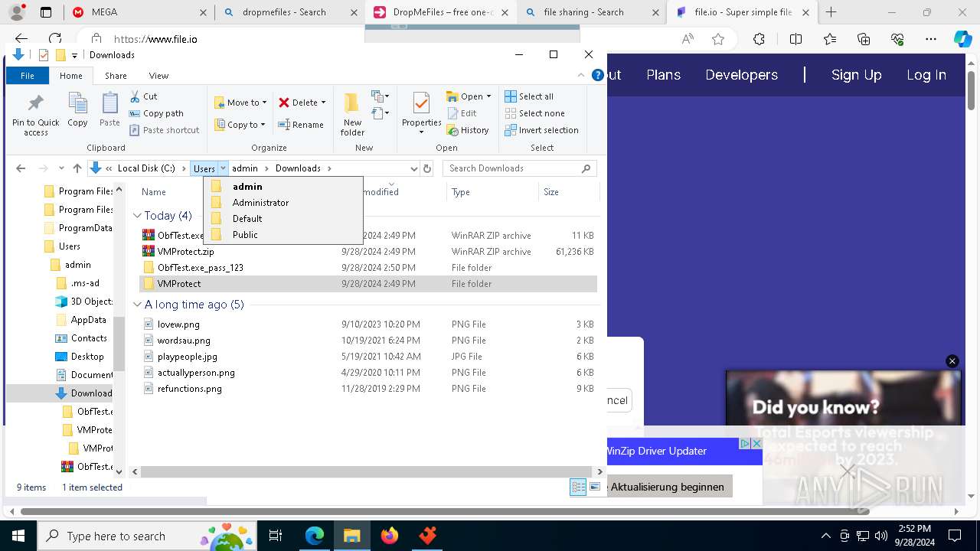This screenshot has height=551, width=980.
Task: Click Select none in ribbon
Action: click(x=534, y=113)
